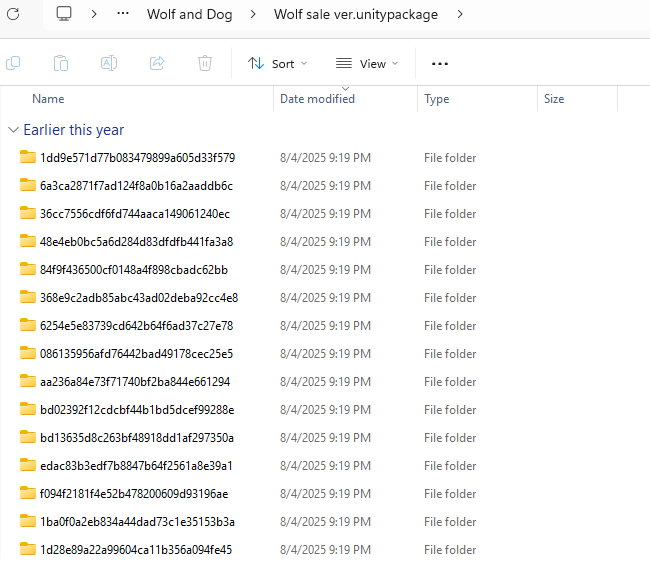Click date cell of folder 1dd9e571d77b083479899a605d33f579

pos(325,158)
